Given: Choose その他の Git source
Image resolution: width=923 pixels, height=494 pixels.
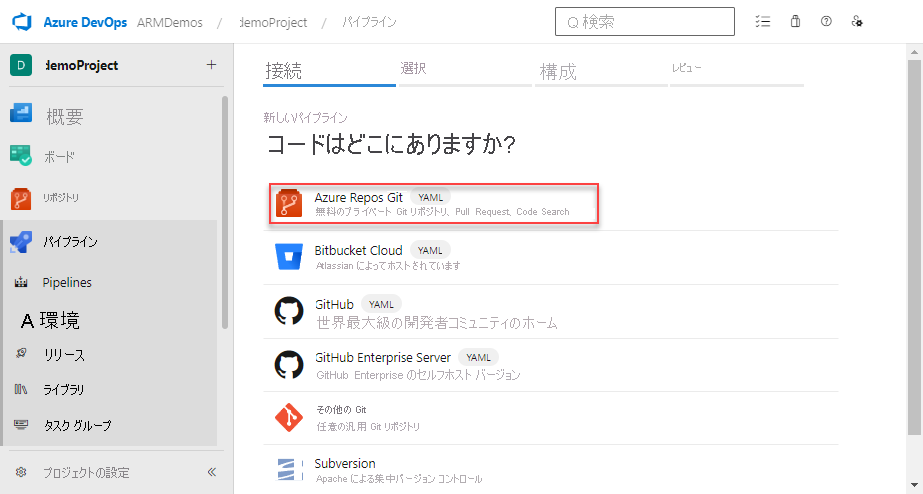Looking at the screenshot, I should coord(551,418).
